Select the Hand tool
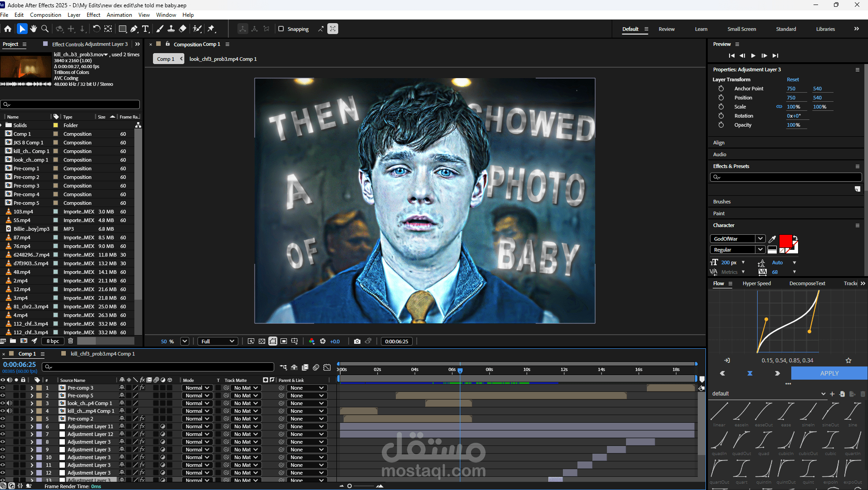 [x=33, y=29]
